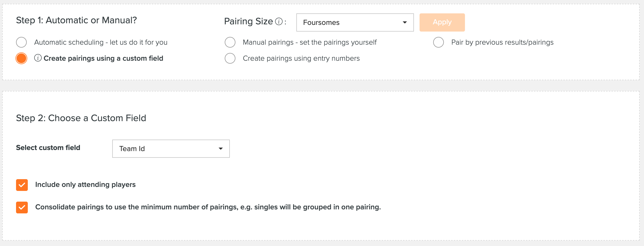Choose Pair by previous results/pairings option
644x246 pixels.
tap(439, 42)
